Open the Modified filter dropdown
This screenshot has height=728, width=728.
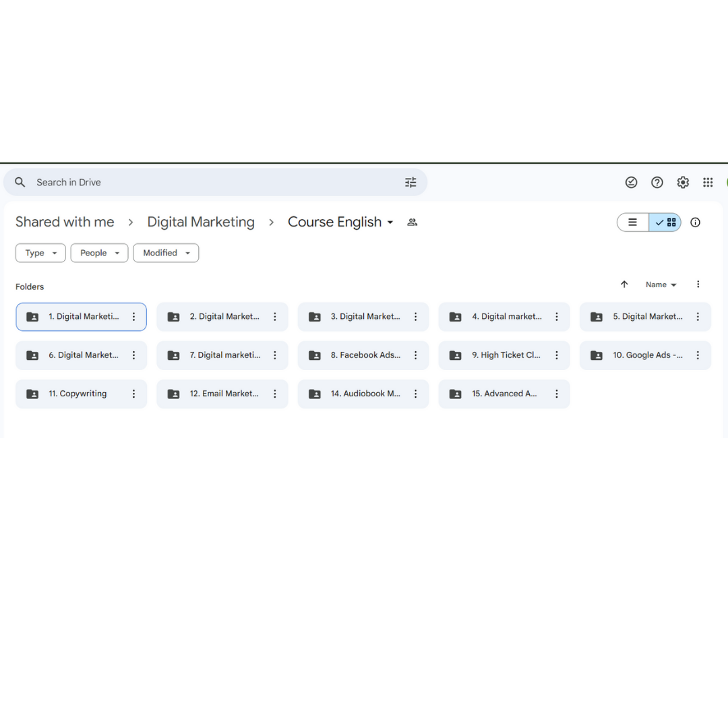pyautogui.click(x=166, y=253)
